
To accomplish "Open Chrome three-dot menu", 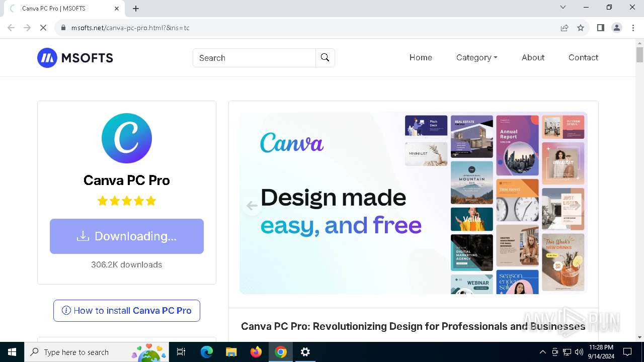I will click(x=633, y=28).
